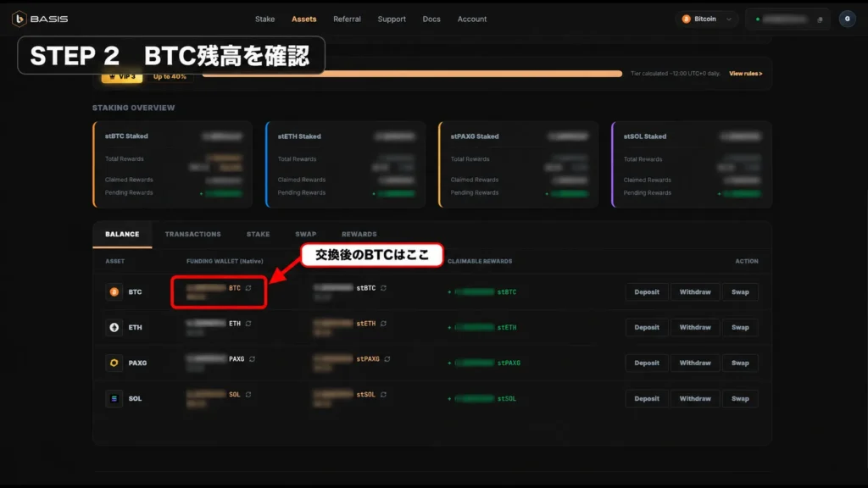Click the VIP tier progress bar
Viewport: 868px width, 488px height.
[x=412, y=74]
